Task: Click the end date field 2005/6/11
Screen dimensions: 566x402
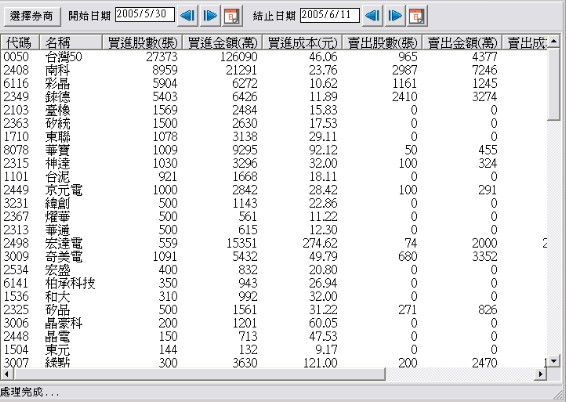Action: 330,15
